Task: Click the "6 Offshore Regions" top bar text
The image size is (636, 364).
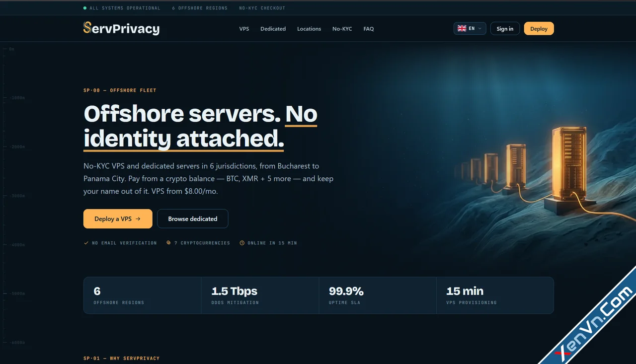Action: (x=200, y=8)
